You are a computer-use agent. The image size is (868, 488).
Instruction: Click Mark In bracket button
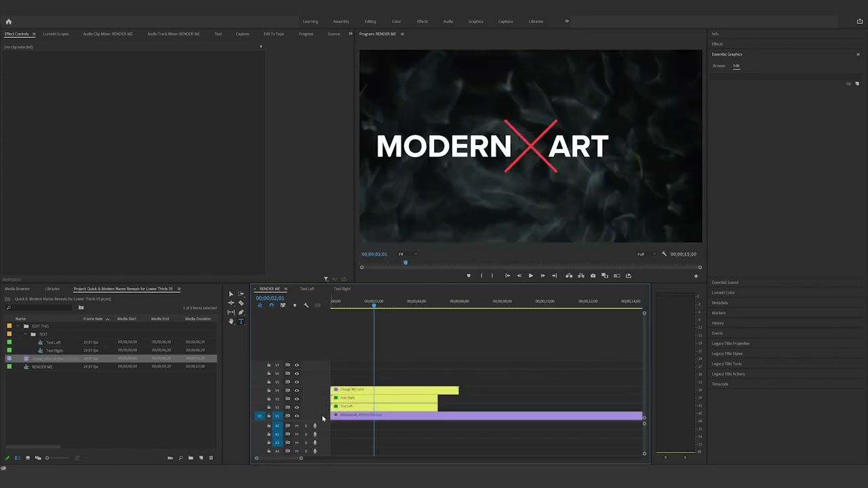[x=481, y=276]
